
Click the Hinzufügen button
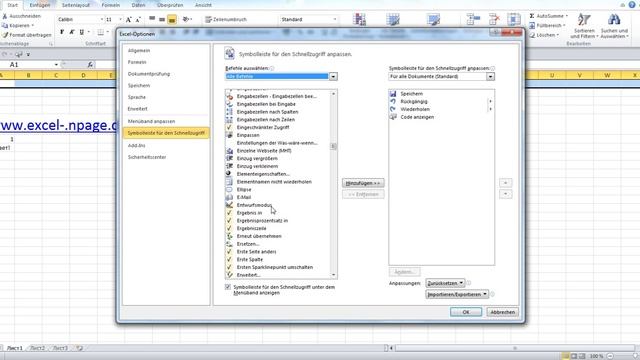(x=363, y=183)
